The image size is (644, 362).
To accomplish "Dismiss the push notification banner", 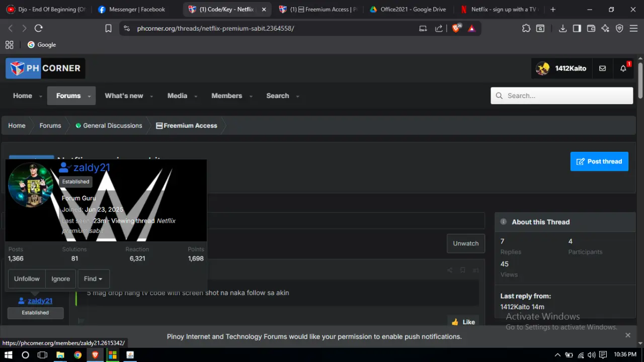I will (628, 335).
